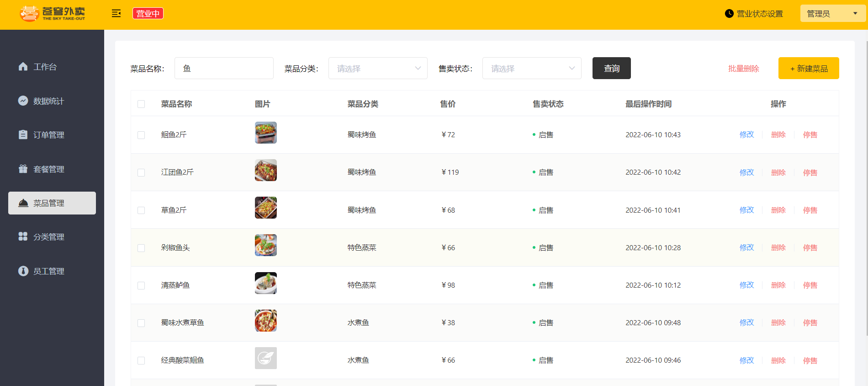This screenshot has width=868, height=386.
Task: Click the clock icon beside 营业状态设置
Action: [729, 14]
